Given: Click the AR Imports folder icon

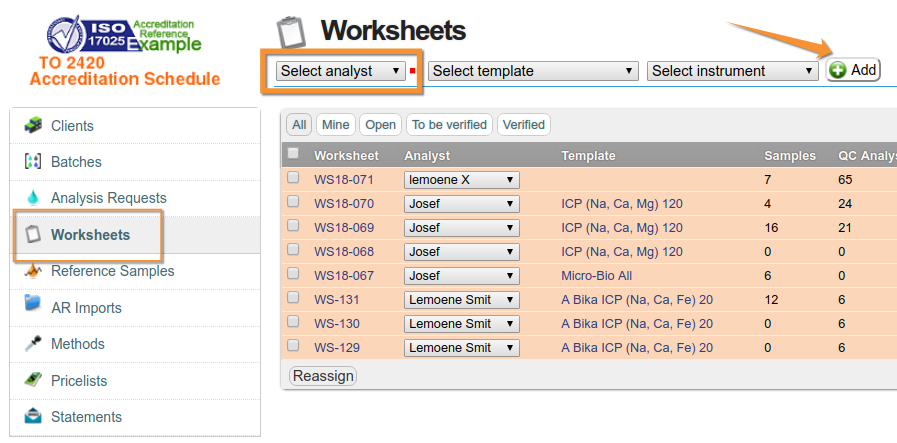Looking at the screenshot, I should click(33, 307).
